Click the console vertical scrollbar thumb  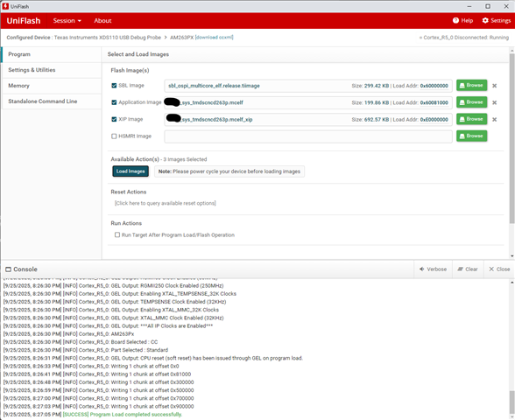pos(511,402)
